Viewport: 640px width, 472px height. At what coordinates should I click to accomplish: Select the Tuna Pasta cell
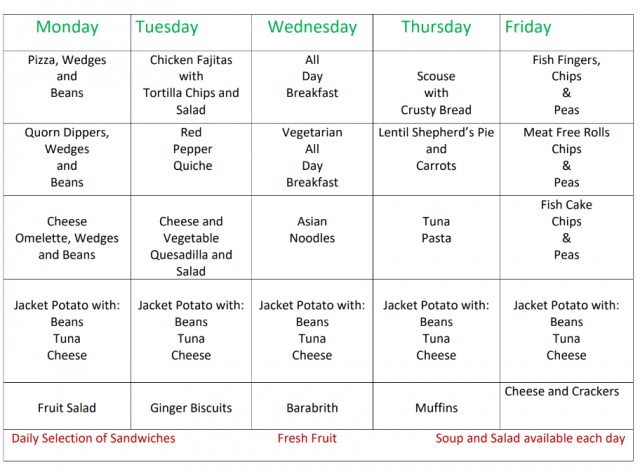tap(436, 230)
